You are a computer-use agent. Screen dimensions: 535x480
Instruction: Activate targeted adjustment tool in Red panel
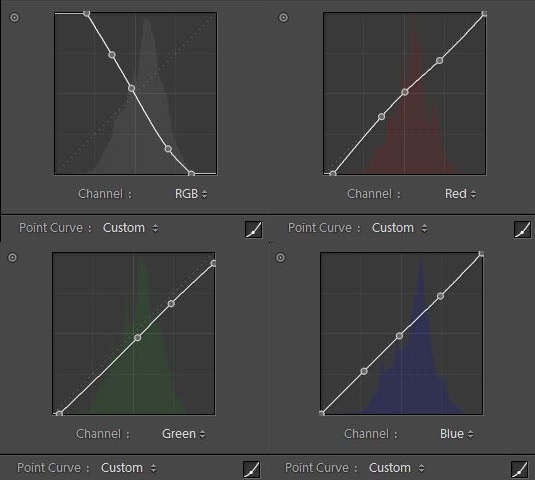point(283,17)
